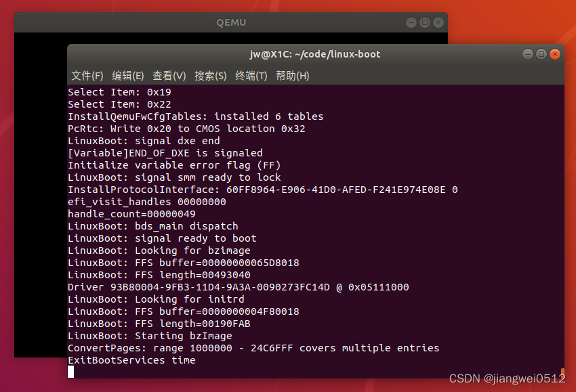Click the terminal title jw@X1C: ~/code/linux-boot
This screenshot has height=392, width=576.
[315, 54]
